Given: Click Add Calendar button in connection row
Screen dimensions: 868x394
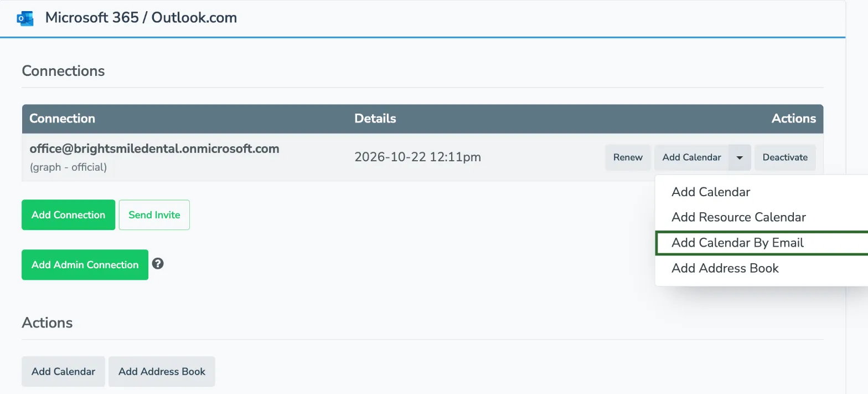Looking at the screenshot, I should [691, 157].
